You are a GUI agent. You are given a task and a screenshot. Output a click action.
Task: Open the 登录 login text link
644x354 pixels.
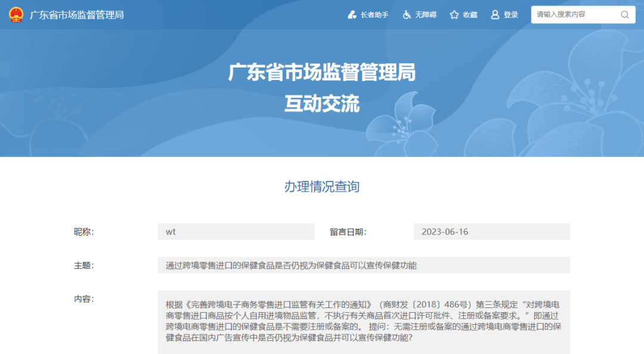(x=511, y=15)
